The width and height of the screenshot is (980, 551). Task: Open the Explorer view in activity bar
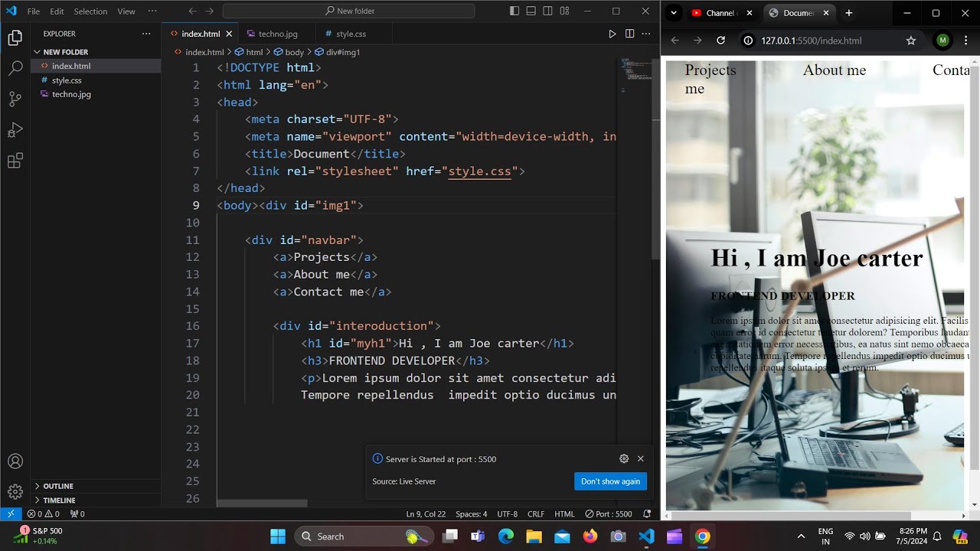pos(15,38)
